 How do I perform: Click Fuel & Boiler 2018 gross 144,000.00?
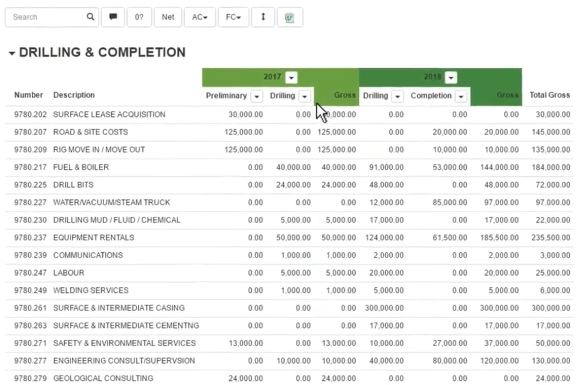[499, 167]
